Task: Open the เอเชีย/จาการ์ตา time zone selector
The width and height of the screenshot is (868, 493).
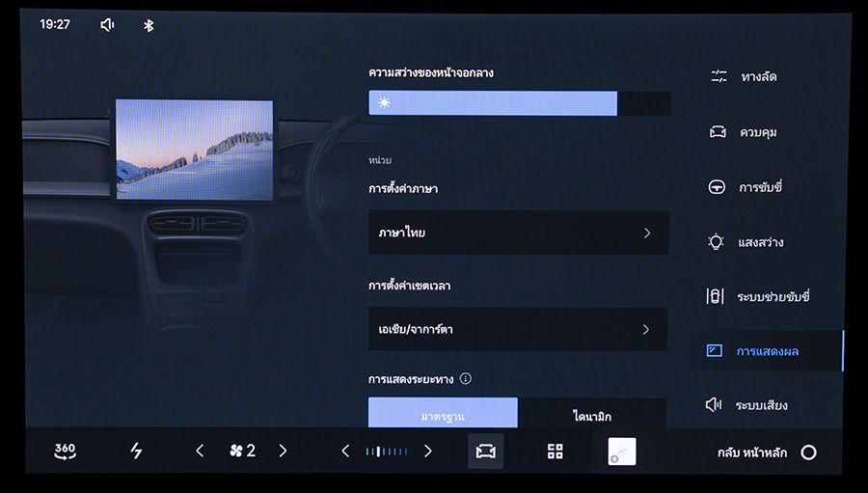Action: point(518,329)
